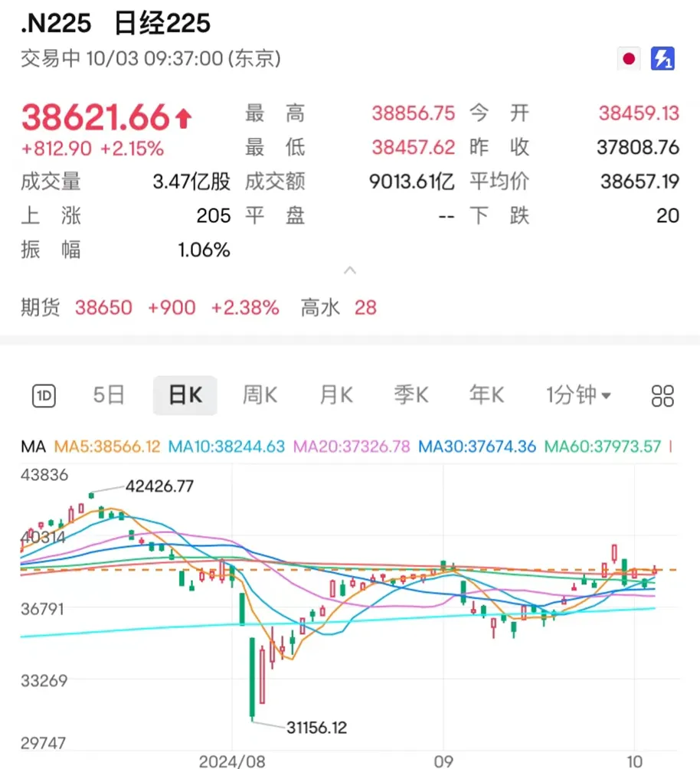Tap the 29747 price axis label
The image size is (700, 769).
point(43,743)
